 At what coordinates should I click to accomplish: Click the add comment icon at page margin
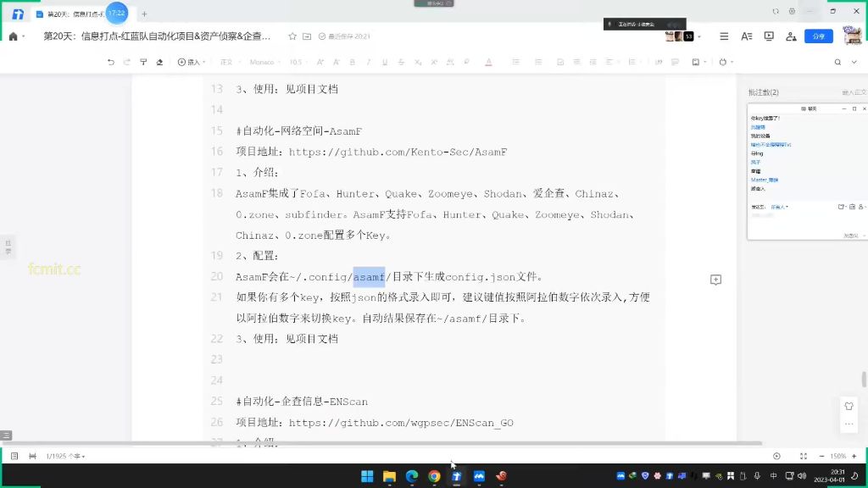715,280
